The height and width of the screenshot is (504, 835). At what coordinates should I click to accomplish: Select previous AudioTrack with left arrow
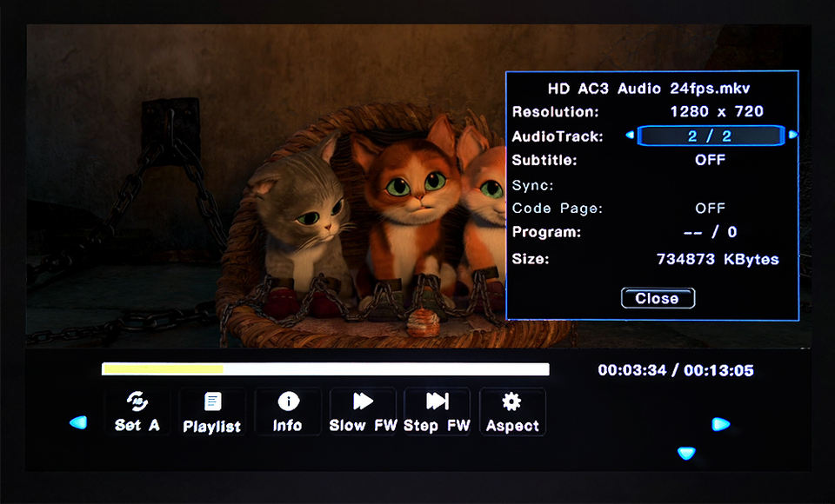pyautogui.click(x=630, y=136)
